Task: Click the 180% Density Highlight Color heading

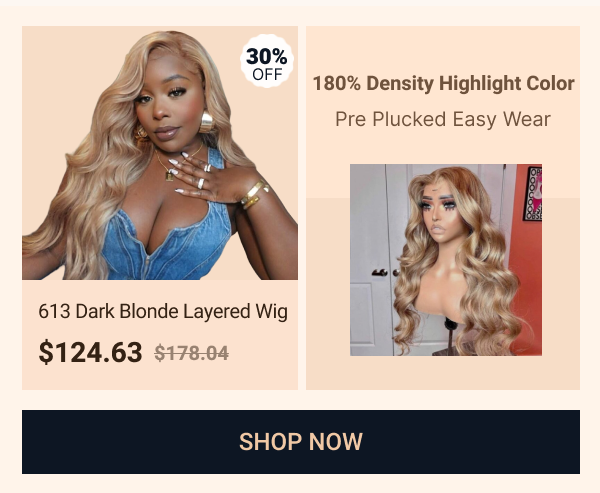Action: point(443,83)
